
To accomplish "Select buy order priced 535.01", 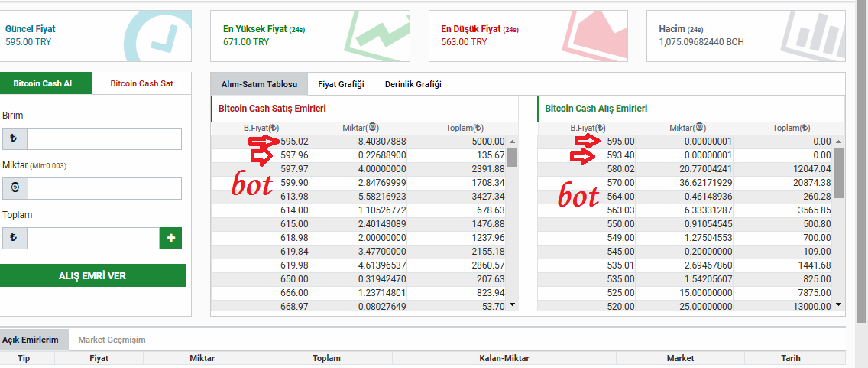I will pyautogui.click(x=685, y=265).
